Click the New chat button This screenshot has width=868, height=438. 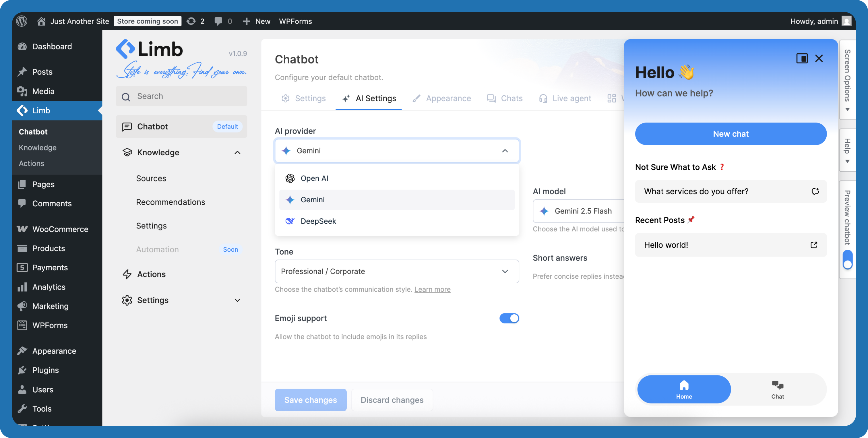(731, 134)
